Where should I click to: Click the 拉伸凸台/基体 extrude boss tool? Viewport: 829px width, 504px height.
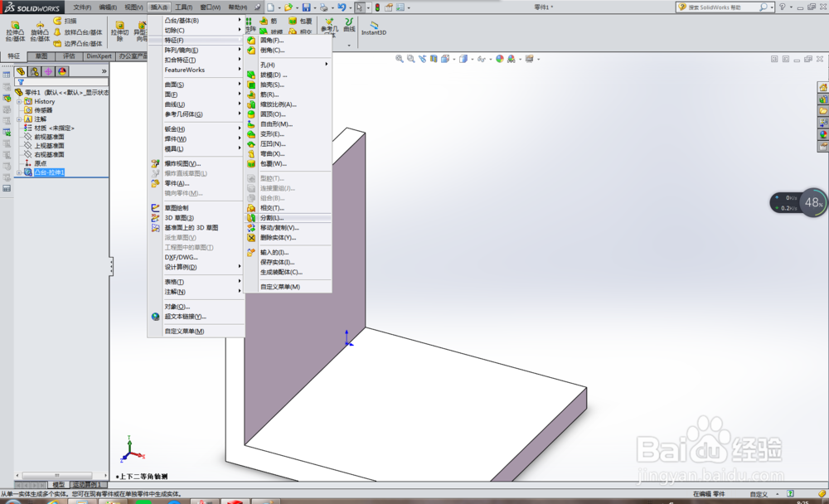coord(15,31)
